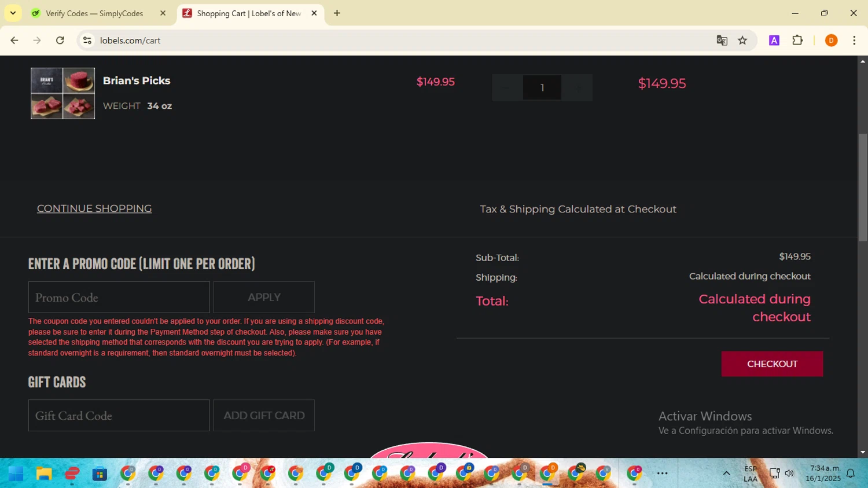This screenshot has height=488, width=868.
Task: Open the Brian's Picks product title
Action: [x=137, y=80]
